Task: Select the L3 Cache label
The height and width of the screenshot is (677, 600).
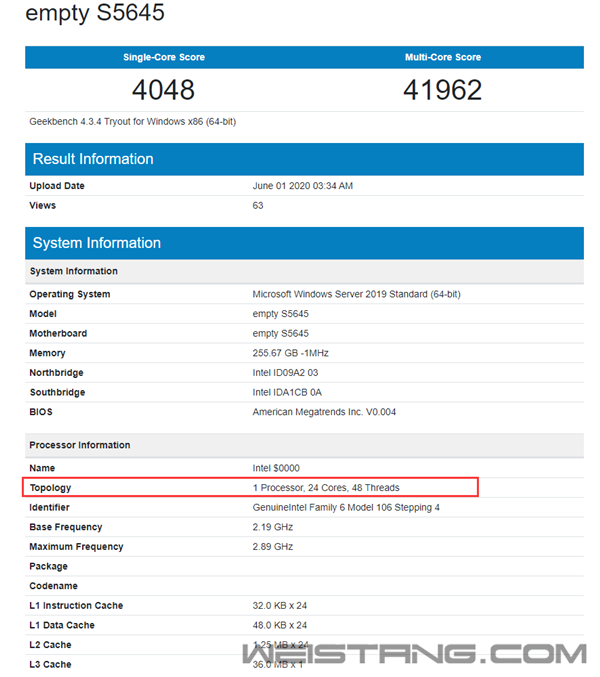Action: (x=51, y=664)
